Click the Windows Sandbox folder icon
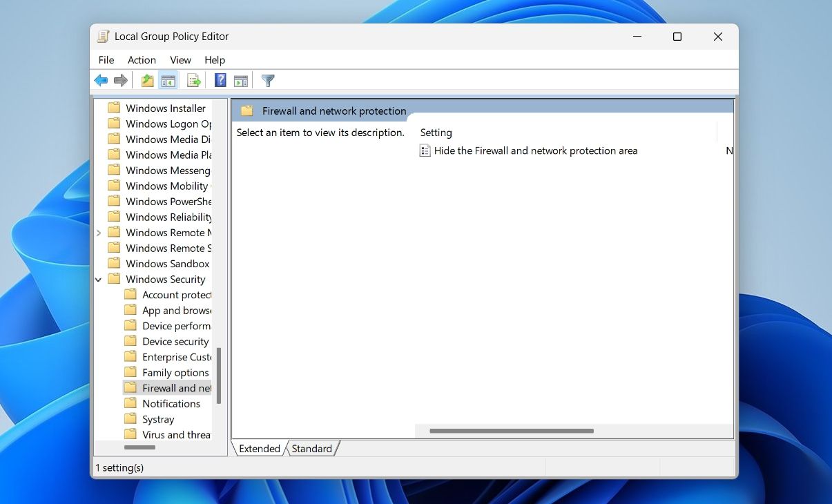This screenshot has height=504, width=832. pyautogui.click(x=115, y=264)
